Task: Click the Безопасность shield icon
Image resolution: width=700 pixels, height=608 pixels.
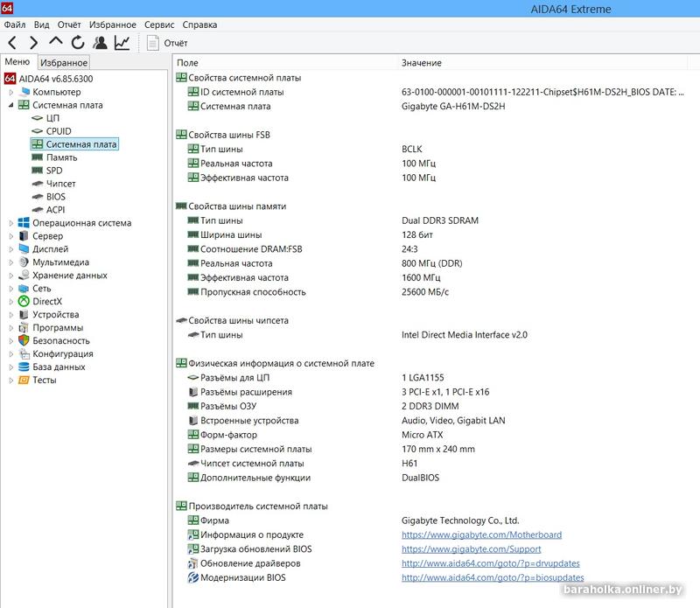Action: point(24,340)
